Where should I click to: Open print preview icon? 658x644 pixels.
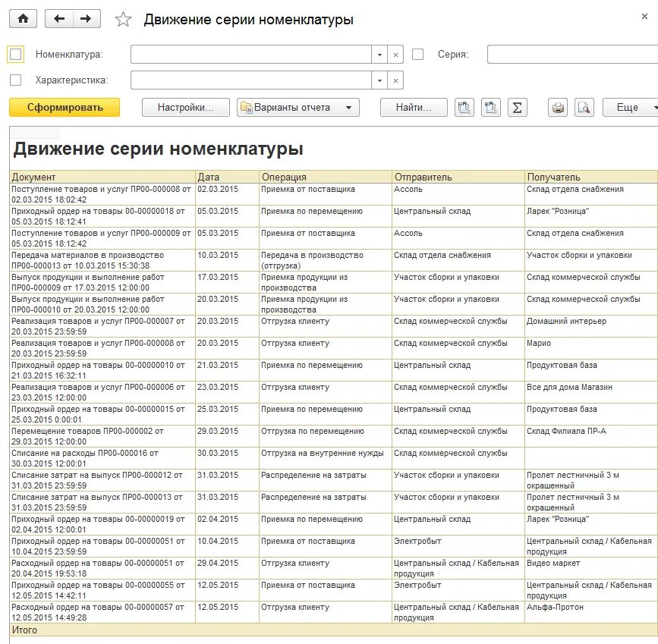[x=584, y=108]
